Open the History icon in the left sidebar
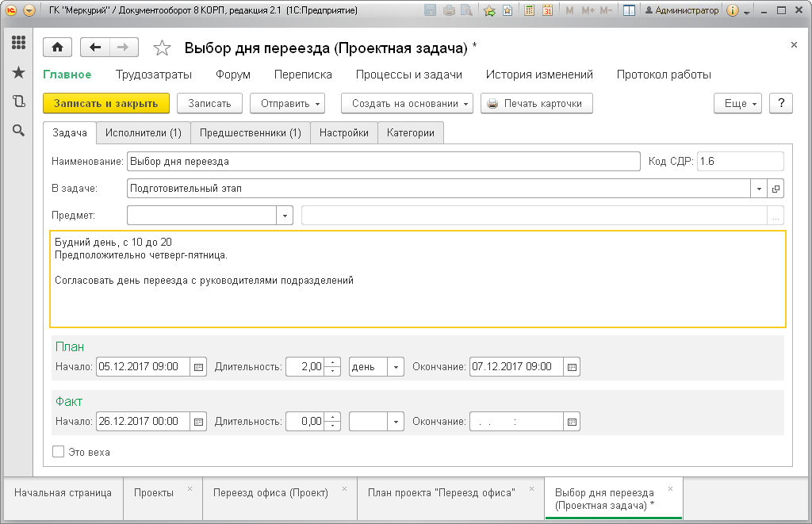812x524 pixels. [x=19, y=101]
